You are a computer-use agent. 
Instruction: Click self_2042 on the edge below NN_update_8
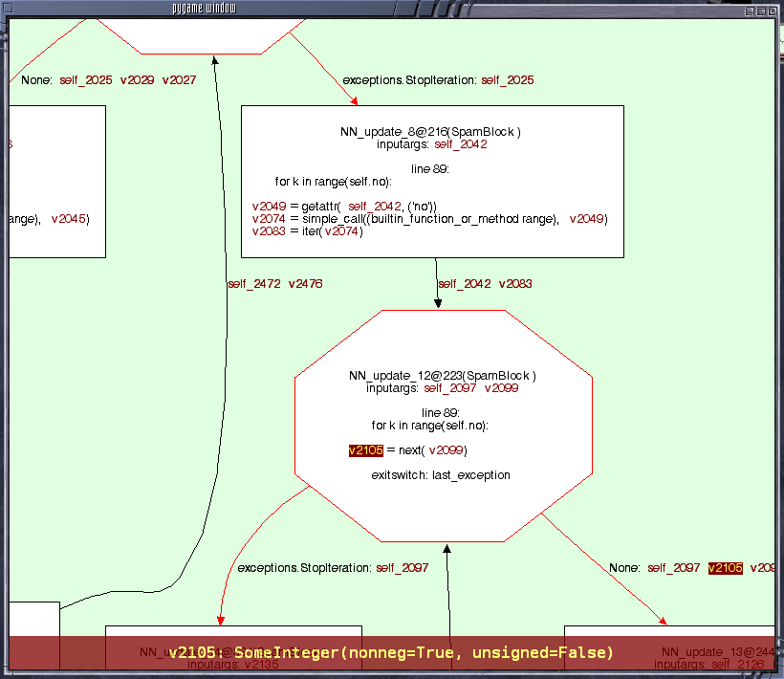(465, 284)
